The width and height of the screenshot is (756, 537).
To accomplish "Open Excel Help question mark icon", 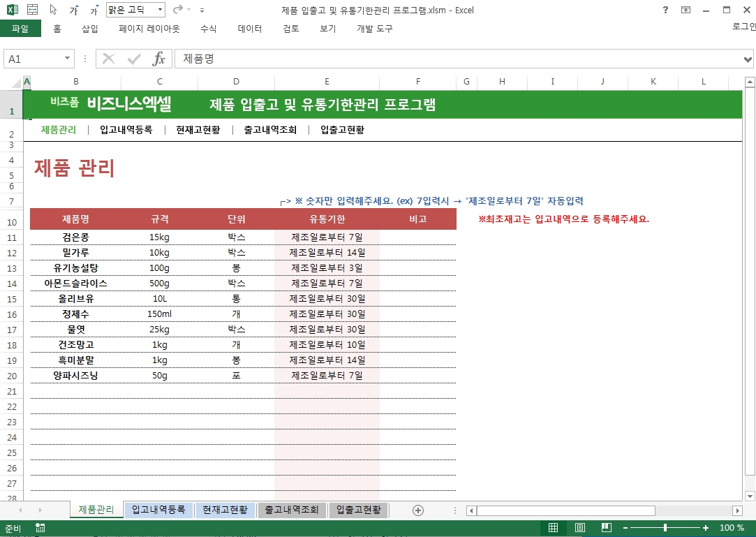I will (665, 10).
